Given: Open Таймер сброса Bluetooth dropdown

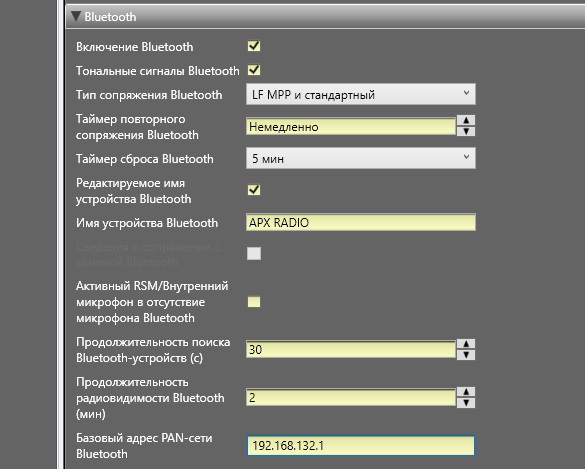Looking at the screenshot, I should click(x=361, y=158).
